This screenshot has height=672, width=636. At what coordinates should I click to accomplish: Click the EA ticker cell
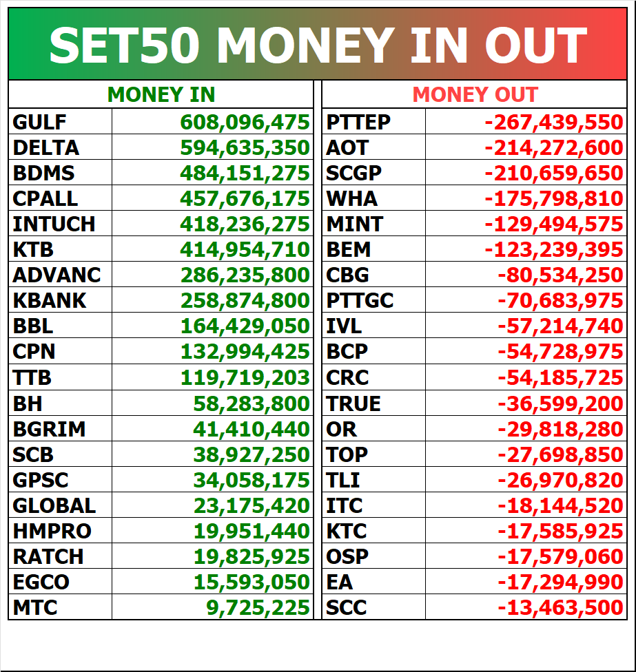(373, 582)
